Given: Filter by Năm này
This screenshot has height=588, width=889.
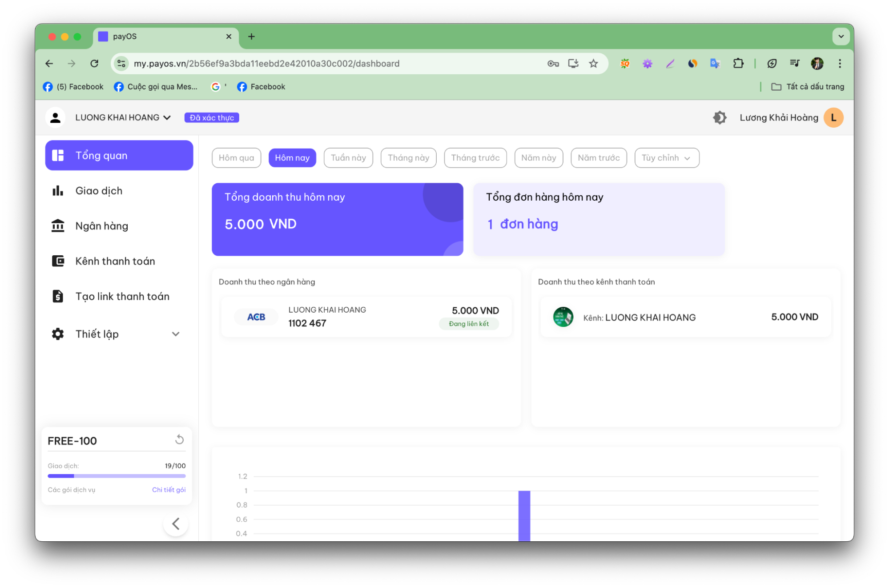Looking at the screenshot, I should (x=539, y=158).
